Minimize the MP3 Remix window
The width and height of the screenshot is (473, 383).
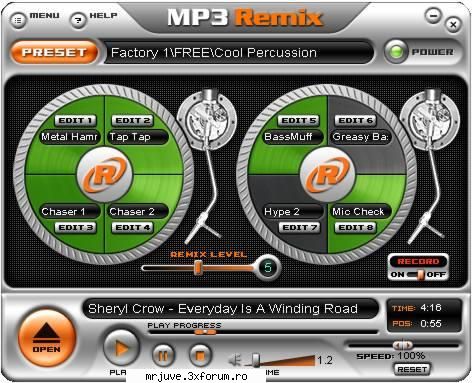434,16
